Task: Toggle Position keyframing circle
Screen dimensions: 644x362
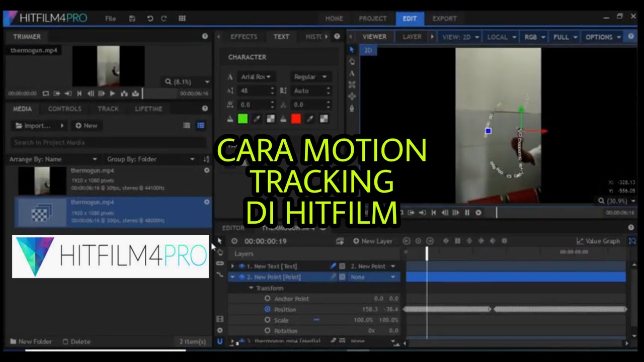Action: pos(268,309)
